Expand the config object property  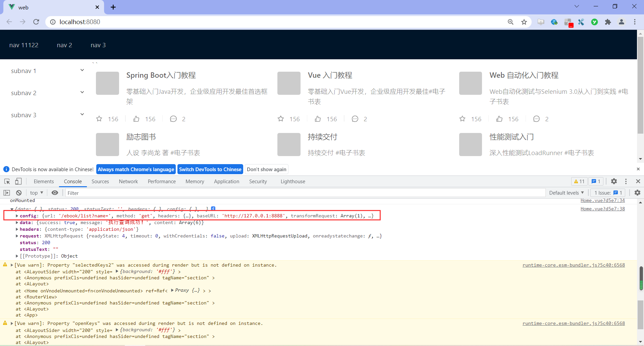tap(17, 216)
